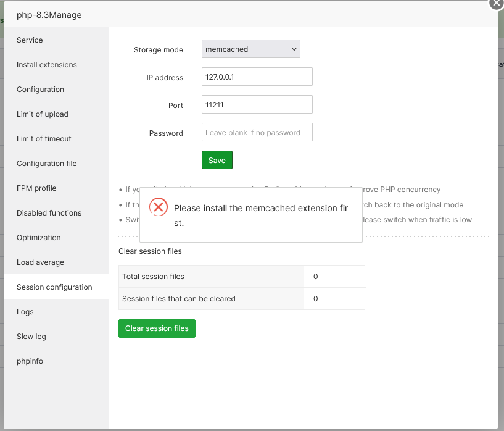Viewport: 504px width, 431px height.
Task: Open Limit of upload settings
Action: 43,114
